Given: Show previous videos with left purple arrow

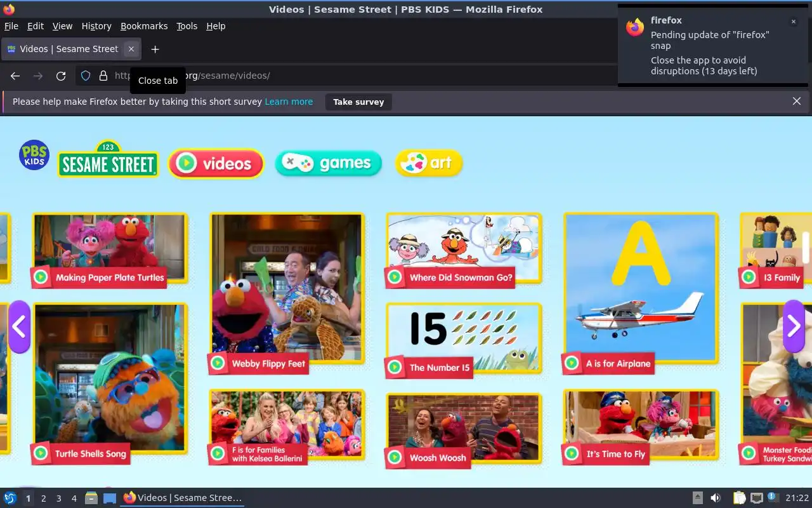Looking at the screenshot, I should point(19,326).
